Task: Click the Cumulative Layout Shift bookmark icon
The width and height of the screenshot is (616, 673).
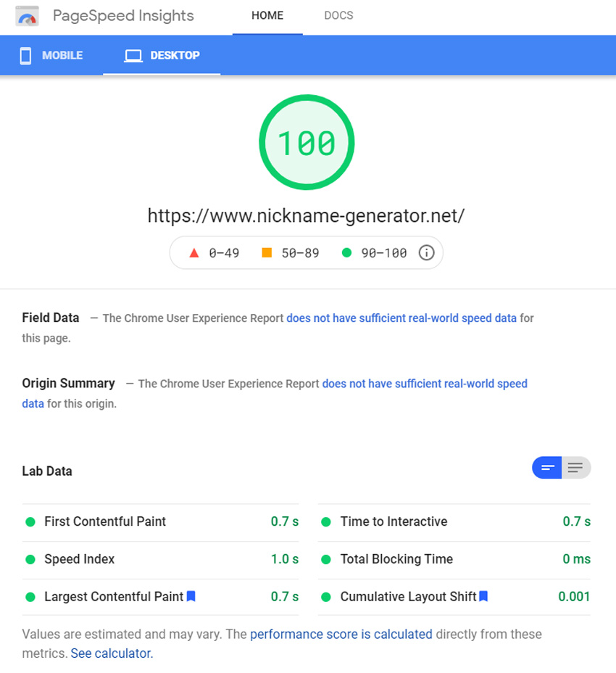Action: [483, 596]
